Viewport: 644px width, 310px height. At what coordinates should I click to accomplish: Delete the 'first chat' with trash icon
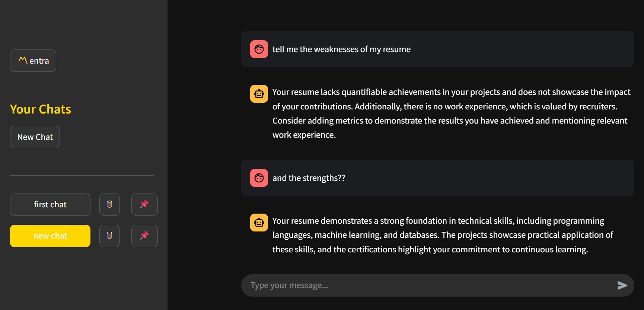pyautogui.click(x=109, y=205)
